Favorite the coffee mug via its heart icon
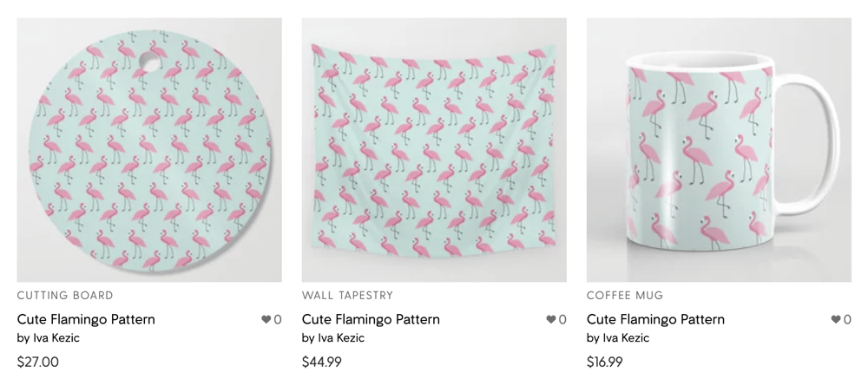This screenshot has height=392, width=868. [836, 319]
